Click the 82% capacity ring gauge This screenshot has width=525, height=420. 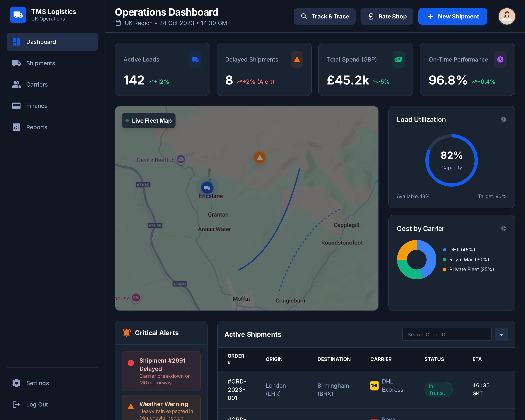451,160
